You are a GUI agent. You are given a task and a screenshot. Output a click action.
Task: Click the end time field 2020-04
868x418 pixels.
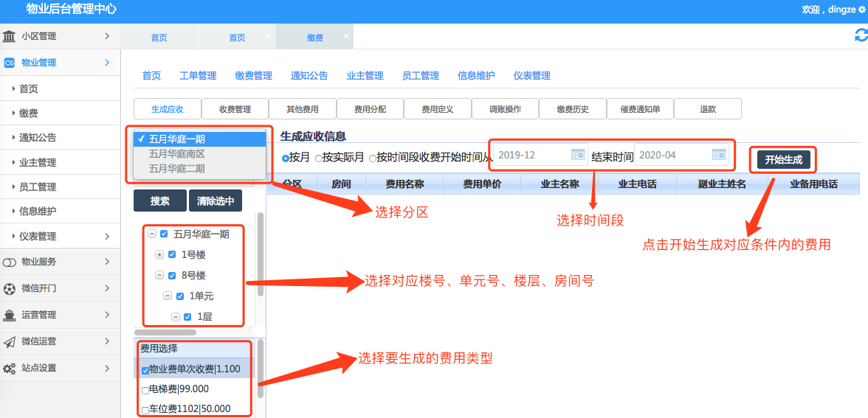point(681,155)
